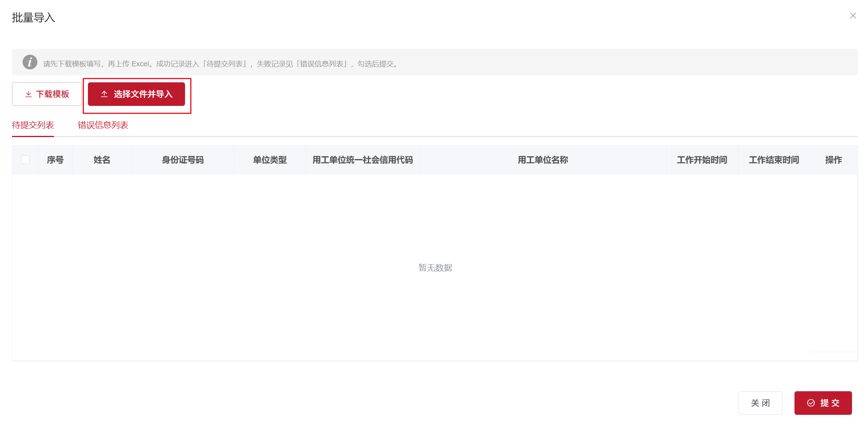The image size is (868, 432).
Task: Click the 身份证号码 column header
Action: (x=183, y=160)
